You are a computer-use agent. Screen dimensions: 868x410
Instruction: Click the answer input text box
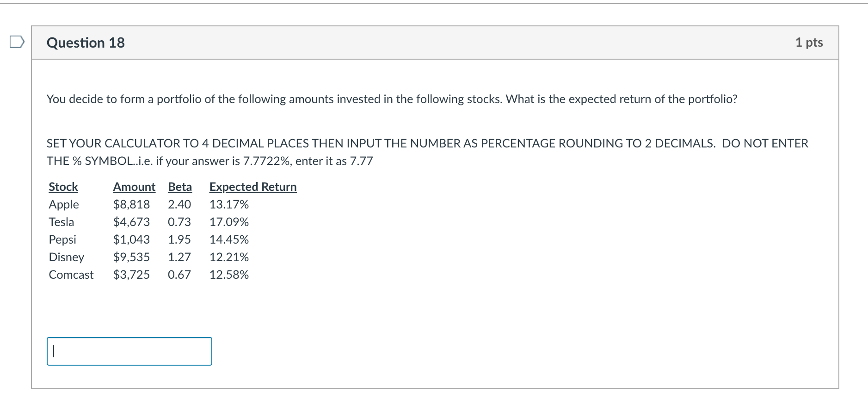129,351
